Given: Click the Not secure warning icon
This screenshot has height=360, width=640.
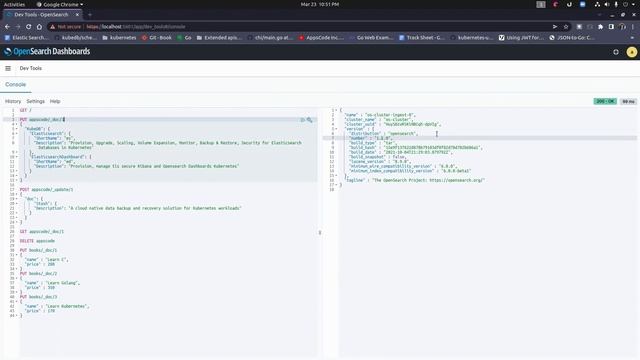Looking at the screenshot, I should click(53, 27).
